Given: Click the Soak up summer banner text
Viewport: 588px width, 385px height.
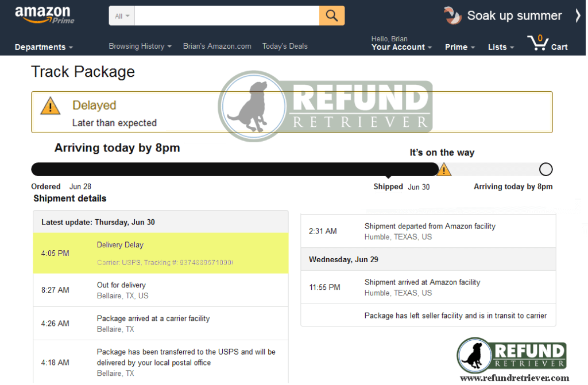Looking at the screenshot, I should click(x=514, y=15).
